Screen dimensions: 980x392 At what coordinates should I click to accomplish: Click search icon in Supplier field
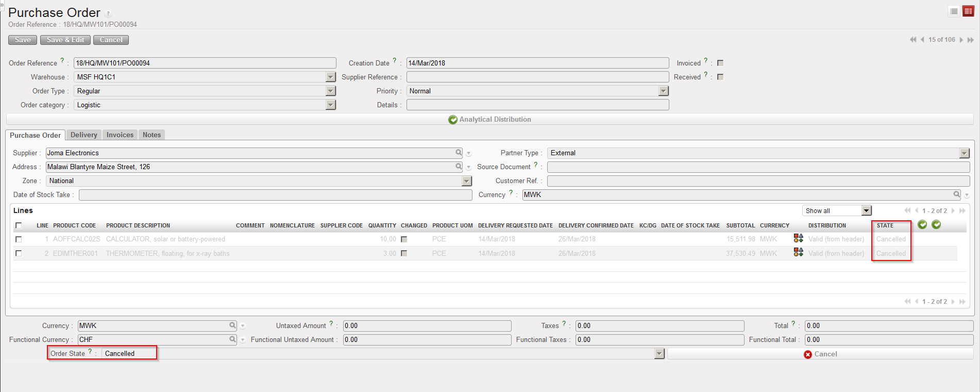click(459, 153)
